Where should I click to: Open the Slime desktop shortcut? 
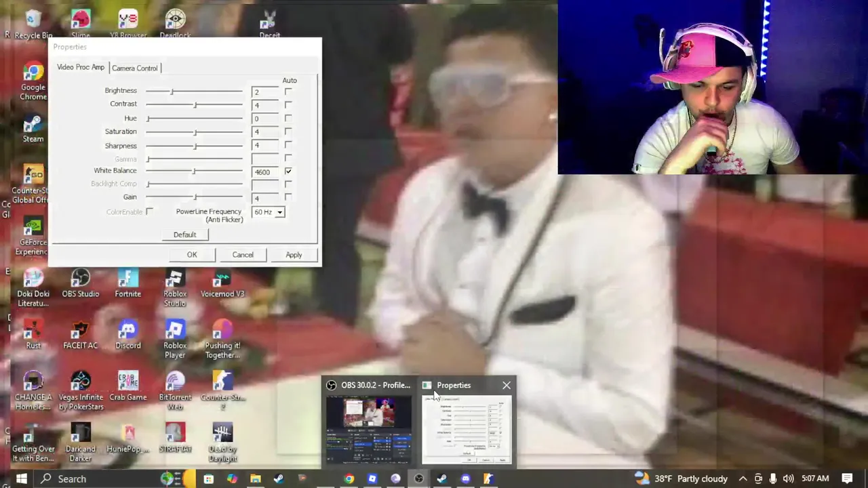(80, 22)
